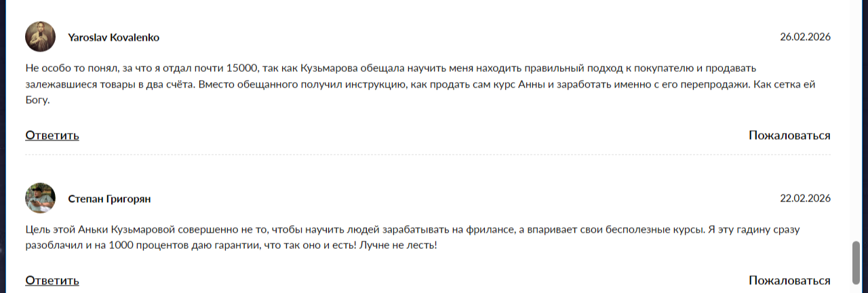Click the dashed divider between the comments
This screenshot has width=868, height=293.
tap(427, 155)
